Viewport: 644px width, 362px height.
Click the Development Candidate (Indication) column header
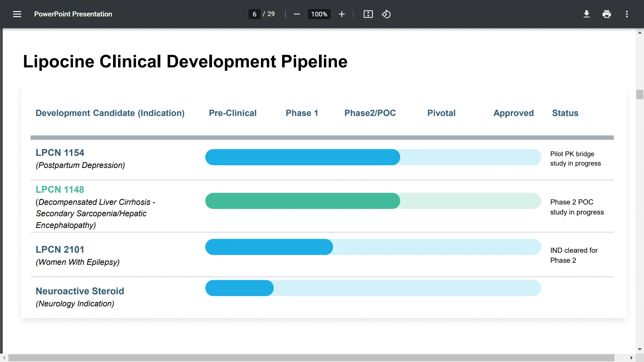110,113
